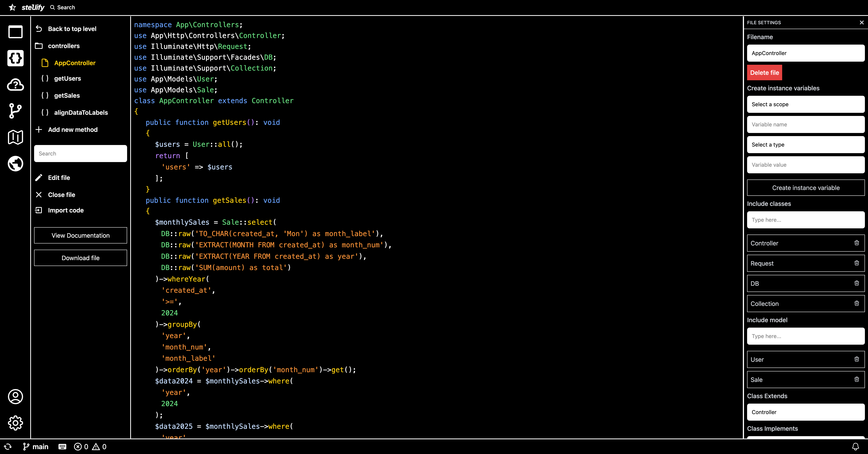Open the user profile icon
The image size is (868, 454).
[x=15, y=397]
